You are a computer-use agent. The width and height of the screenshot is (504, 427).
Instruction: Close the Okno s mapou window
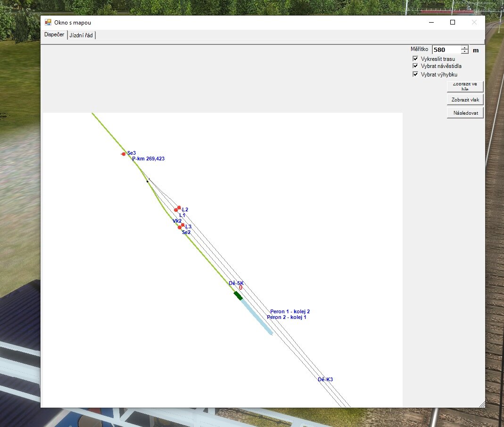pos(474,22)
